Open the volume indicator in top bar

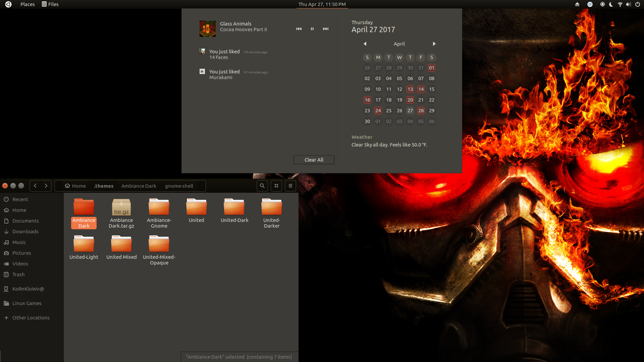point(629,4)
